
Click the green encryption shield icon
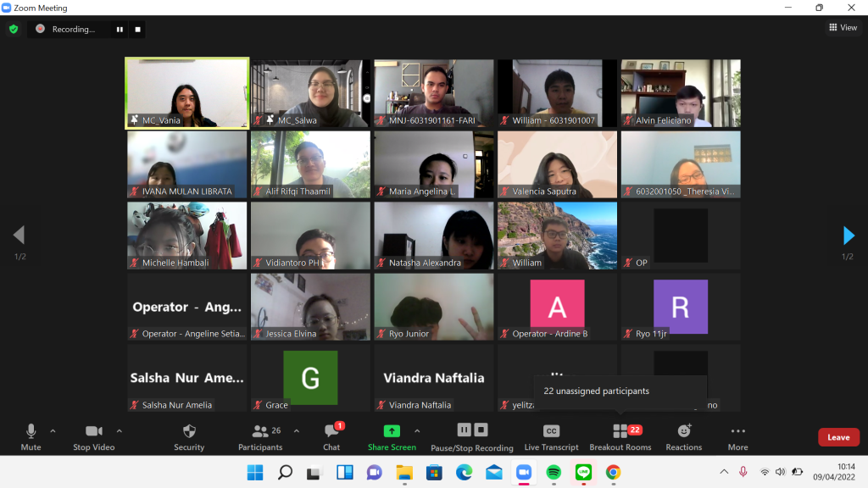pos(14,29)
